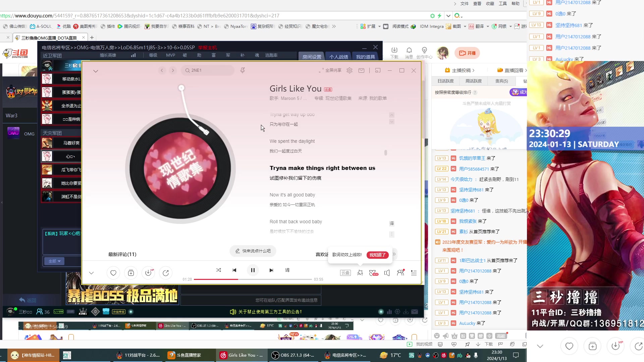Go back in music player history
The width and height of the screenshot is (644, 362).
coord(162,70)
